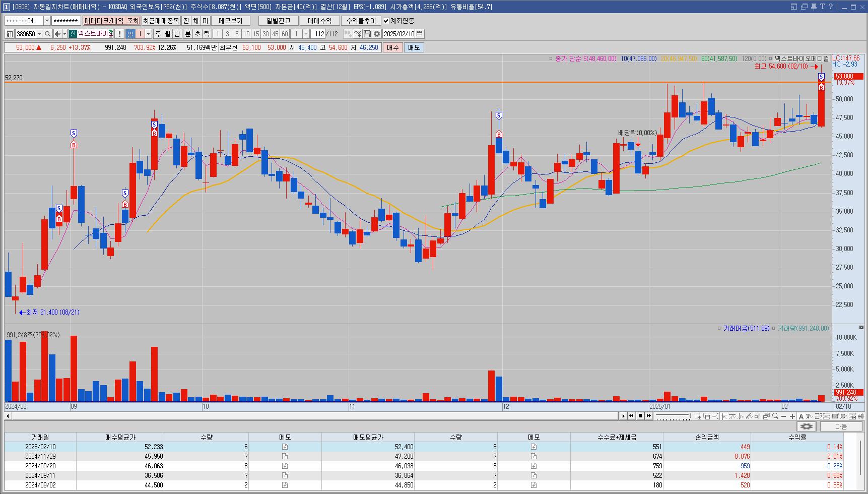Toggle 거래량 legend checkbox in volume pane
This screenshot has width=868, height=494.
(774, 328)
